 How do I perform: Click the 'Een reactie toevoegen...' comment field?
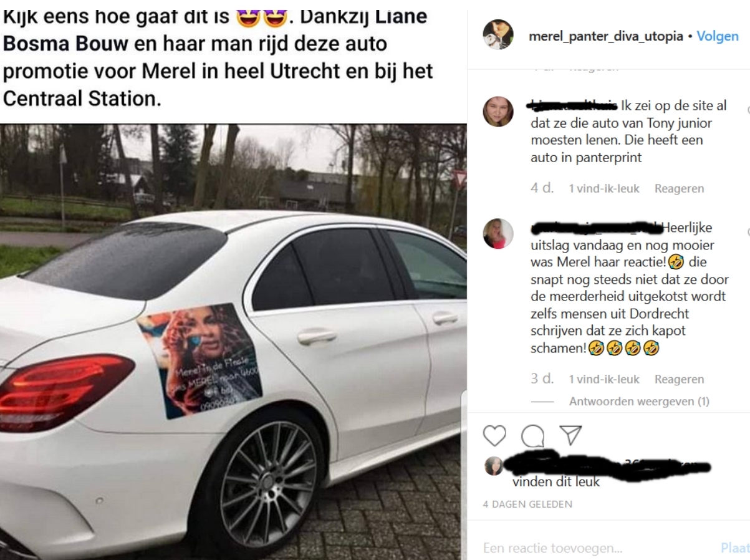[595, 548]
